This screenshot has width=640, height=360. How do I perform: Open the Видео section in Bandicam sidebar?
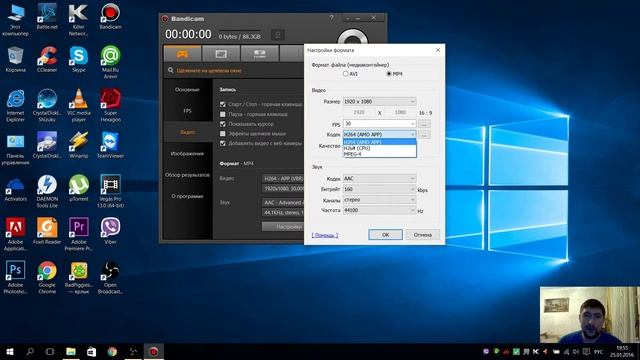187,132
